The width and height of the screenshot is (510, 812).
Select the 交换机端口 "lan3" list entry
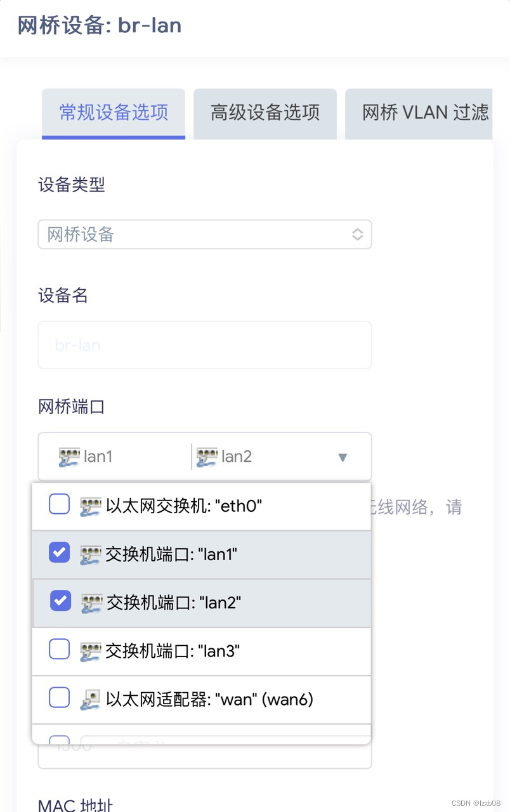202,652
